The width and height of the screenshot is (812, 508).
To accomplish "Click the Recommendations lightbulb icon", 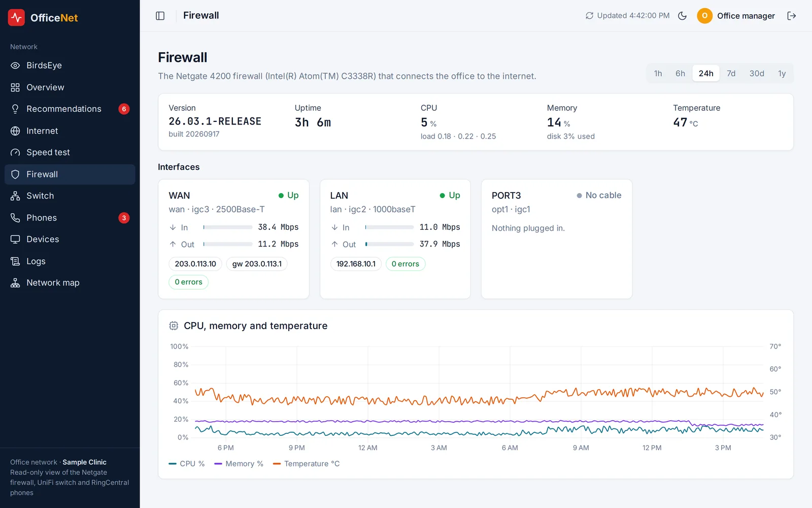I will pyautogui.click(x=15, y=109).
